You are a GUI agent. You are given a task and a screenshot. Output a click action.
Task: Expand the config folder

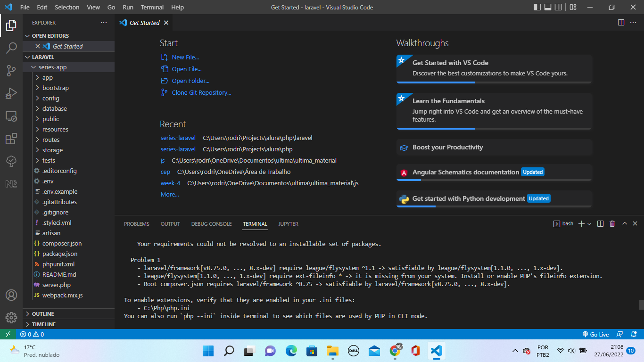(x=68, y=98)
